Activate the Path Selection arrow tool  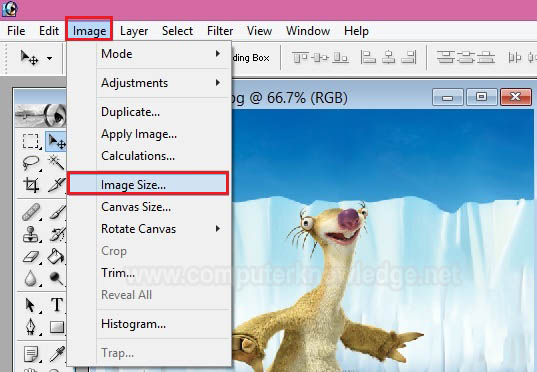(30, 305)
